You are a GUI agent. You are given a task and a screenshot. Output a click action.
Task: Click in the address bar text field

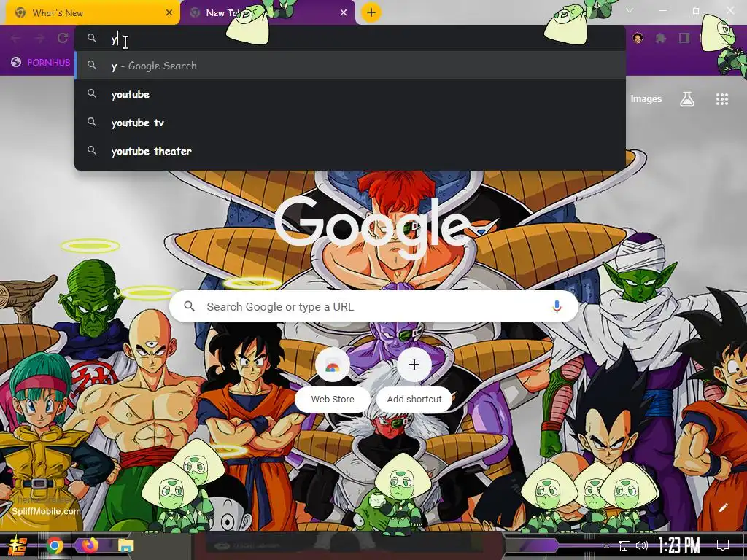(350, 39)
